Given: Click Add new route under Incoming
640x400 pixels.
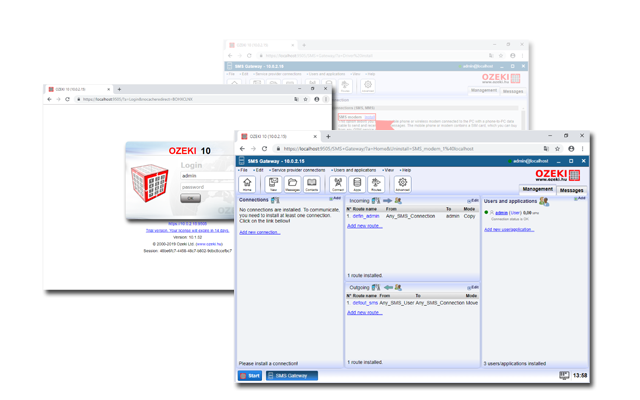Looking at the screenshot, I should (364, 226).
